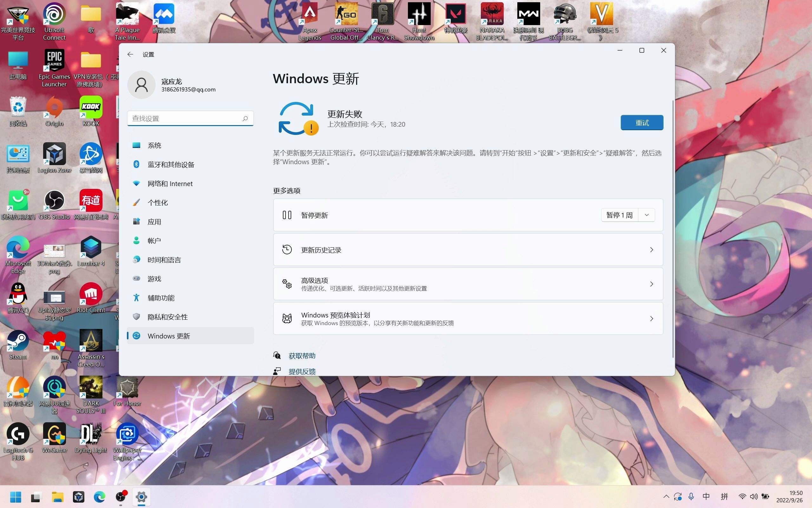
Task: Select Windows 更新 in the sidebar
Action: pos(190,336)
